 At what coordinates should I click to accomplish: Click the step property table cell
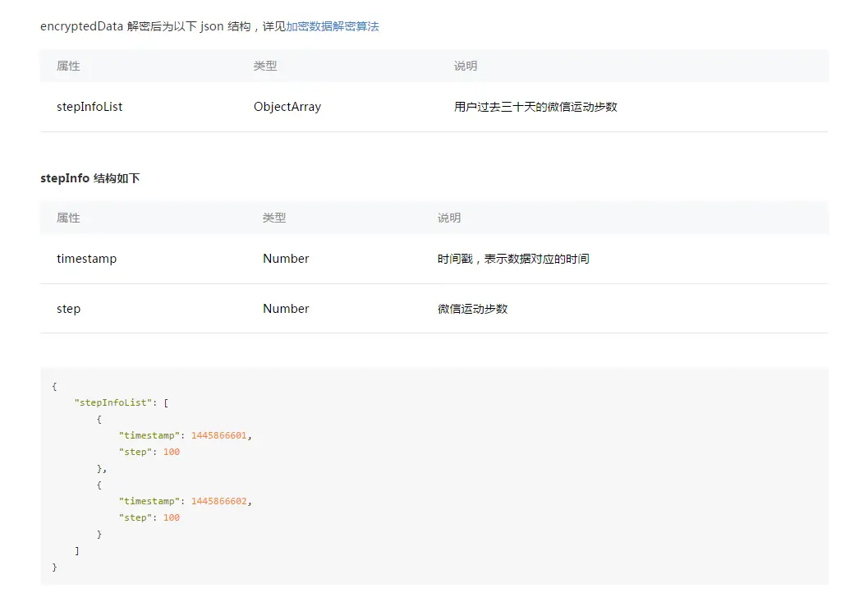[x=68, y=309]
